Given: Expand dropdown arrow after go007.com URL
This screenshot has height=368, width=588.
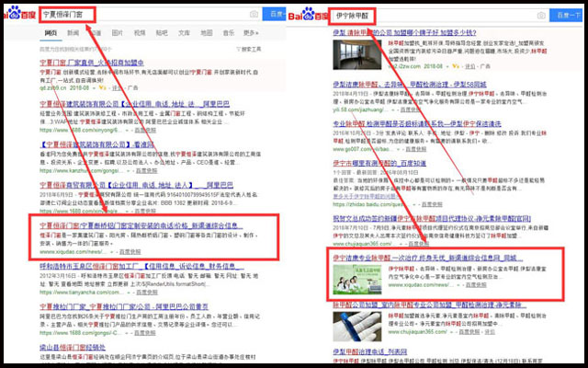Looking at the screenshot, I should [x=396, y=149].
